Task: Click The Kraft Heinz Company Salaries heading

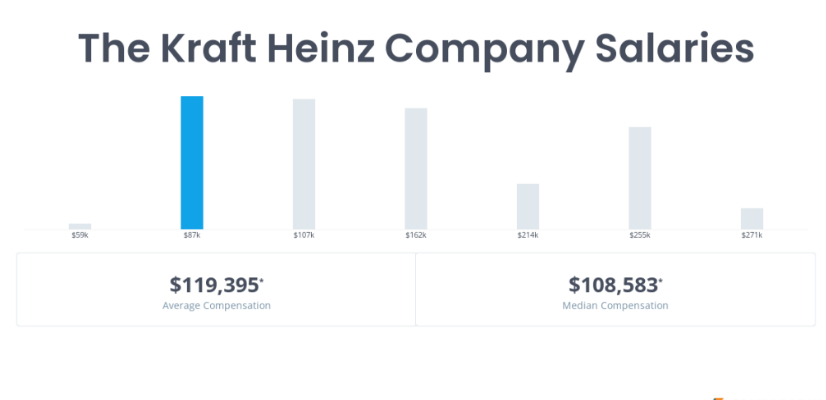Action: (415, 48)
